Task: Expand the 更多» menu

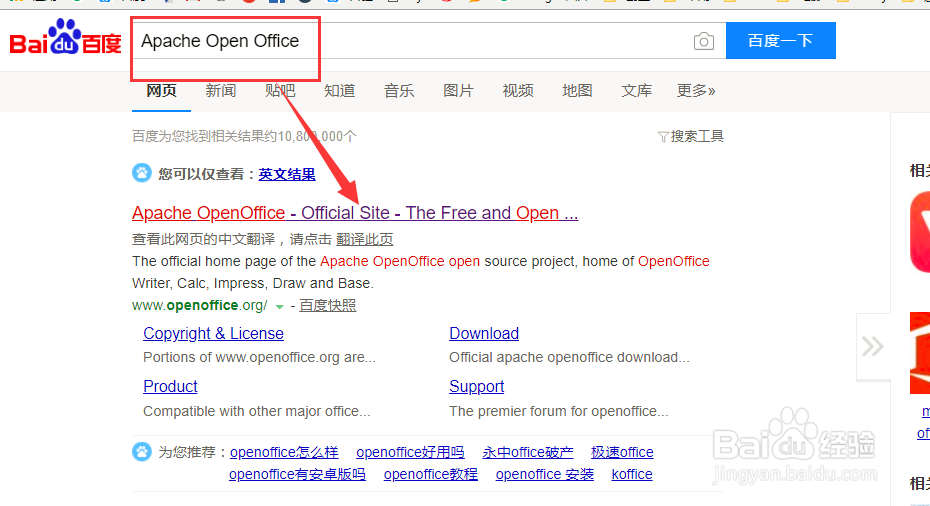Action: (696, 91)
